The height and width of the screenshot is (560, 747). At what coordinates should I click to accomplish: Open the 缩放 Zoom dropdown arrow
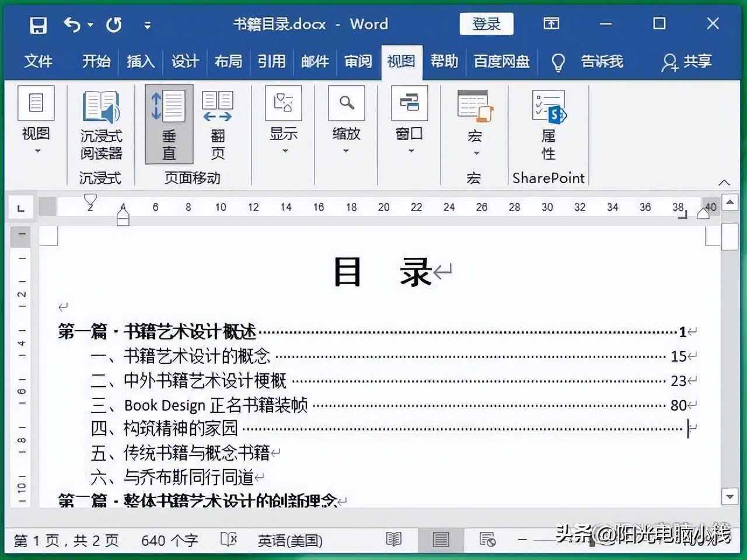[345, 150]
